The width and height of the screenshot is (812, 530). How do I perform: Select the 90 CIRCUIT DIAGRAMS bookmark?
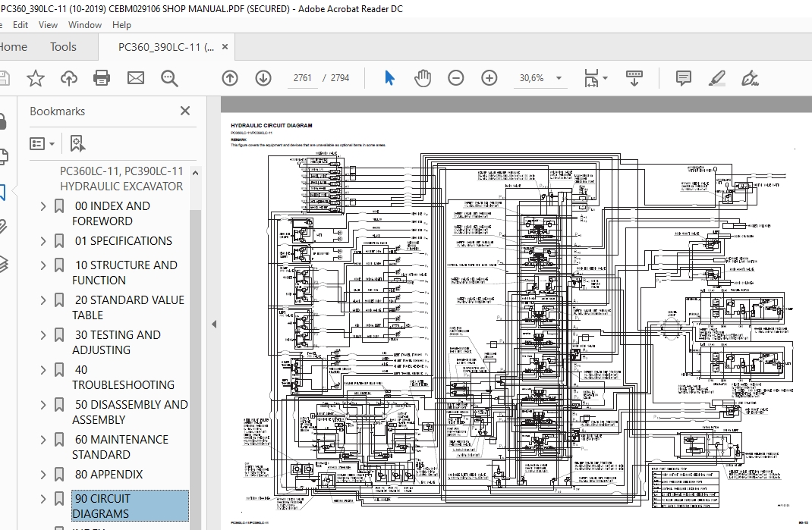point(130,506)
